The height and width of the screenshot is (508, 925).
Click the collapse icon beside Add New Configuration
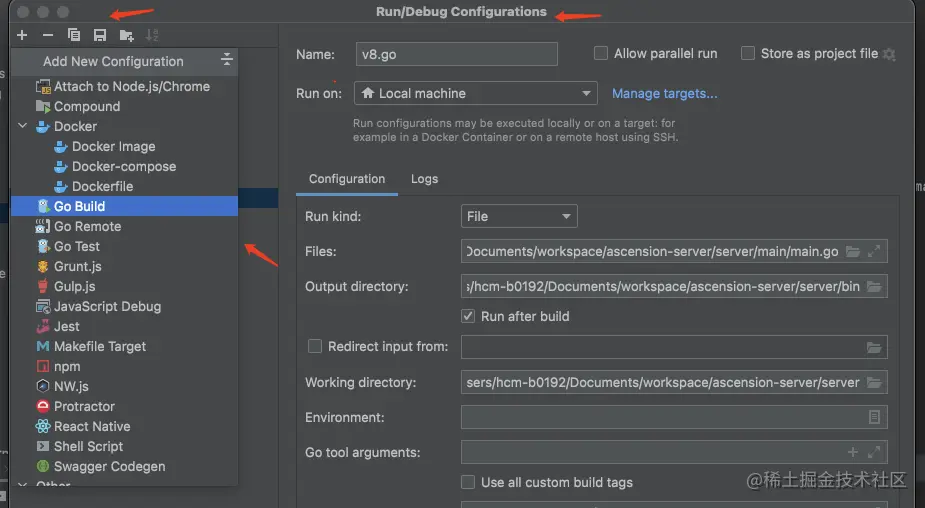coord(227,59)
